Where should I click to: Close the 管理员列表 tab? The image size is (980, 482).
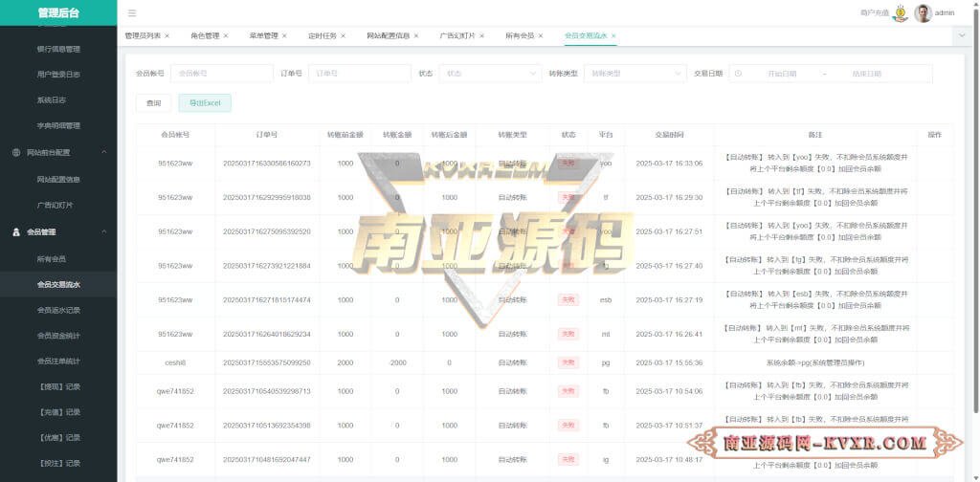point(167,35)
